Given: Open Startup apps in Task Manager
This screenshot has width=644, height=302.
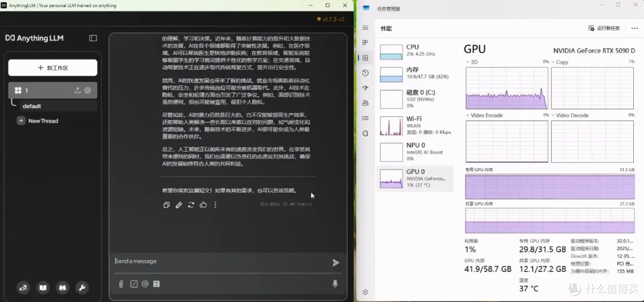Looking at the screenshot, I should coord(365,88).
